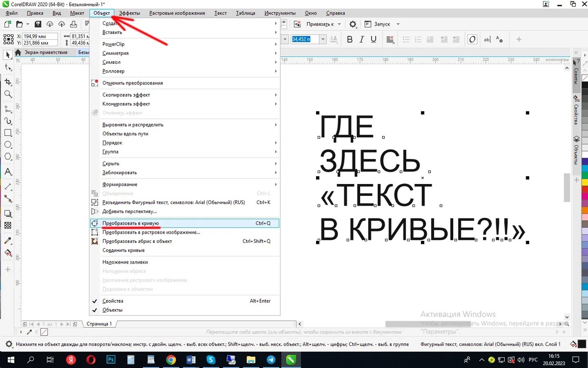Screen dimensions: 588x368
Task: Select the 'Страница 1' page tab
Action: pyautogui.click(x=99, y=324)
